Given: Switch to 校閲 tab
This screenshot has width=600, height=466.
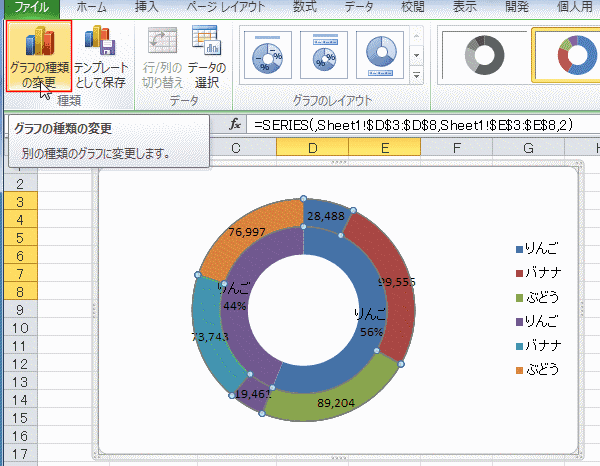Looking at the screenshot, I should click(x=413, y=7).
